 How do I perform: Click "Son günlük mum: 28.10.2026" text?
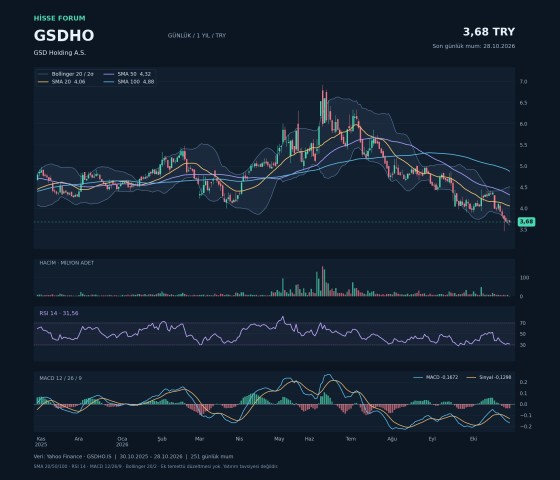click(474, 46)
